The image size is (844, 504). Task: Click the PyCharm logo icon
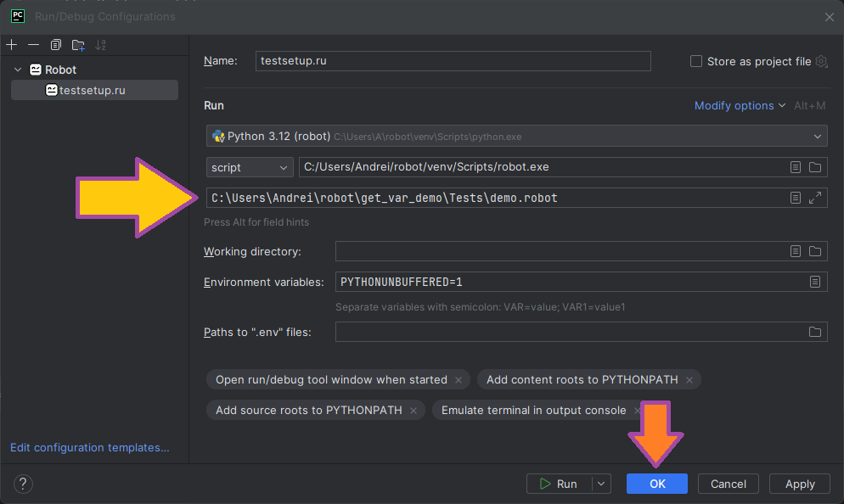(18, 16)
